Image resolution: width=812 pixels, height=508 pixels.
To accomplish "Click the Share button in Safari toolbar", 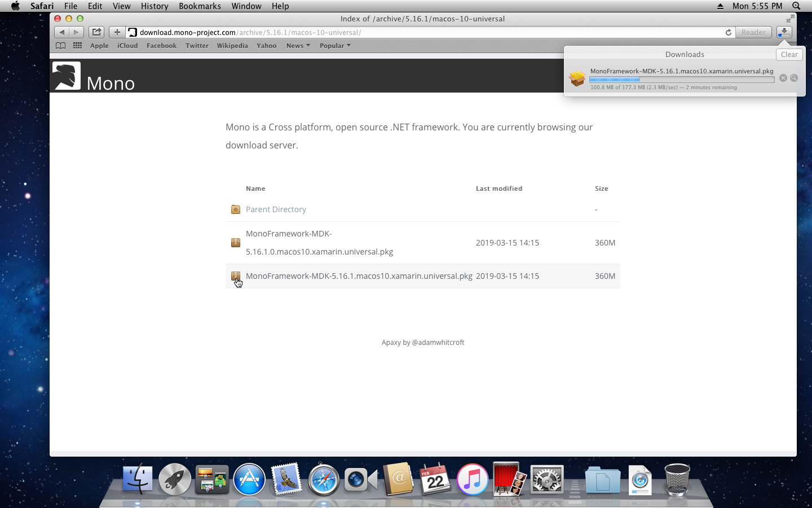I will point(96,32).
